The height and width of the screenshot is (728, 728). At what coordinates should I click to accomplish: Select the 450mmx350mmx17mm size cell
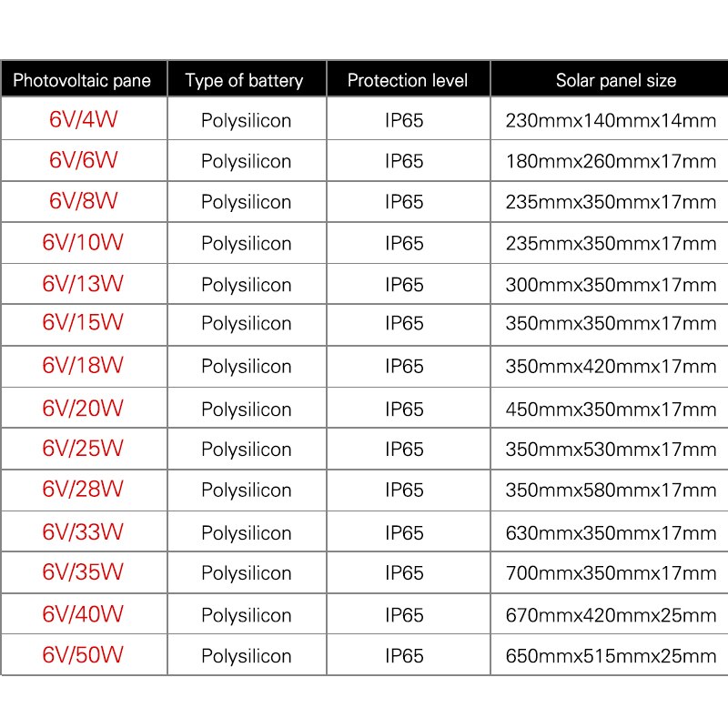(611, 409)
